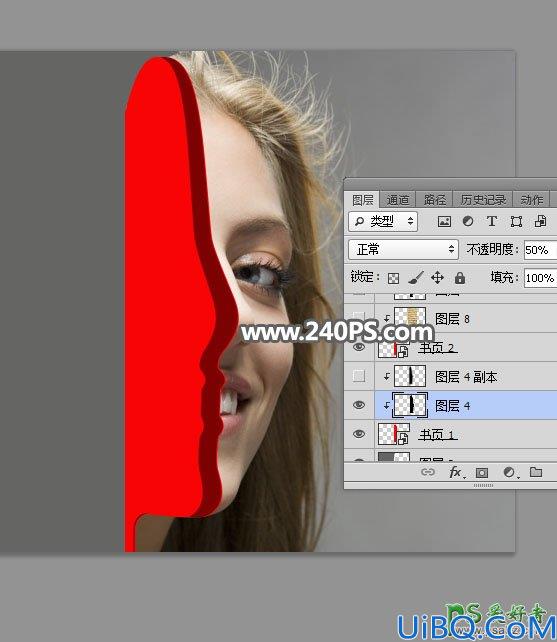Show the 图层 4 副本 layer
The height and width of the screenshot is (642, 557).
pyautogui.click(x=359, y=376)
